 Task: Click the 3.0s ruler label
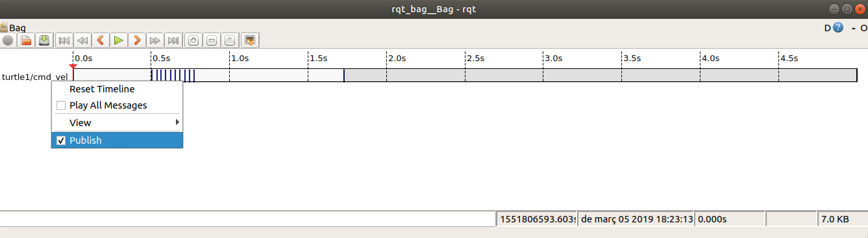tap(554, 58)
